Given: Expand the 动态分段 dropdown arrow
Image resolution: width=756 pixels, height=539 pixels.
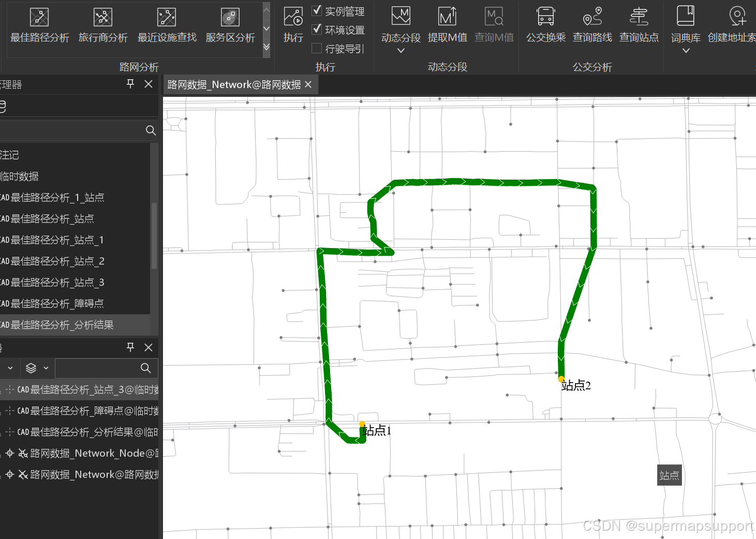Looking at the screenshot, I should [401, 51].
